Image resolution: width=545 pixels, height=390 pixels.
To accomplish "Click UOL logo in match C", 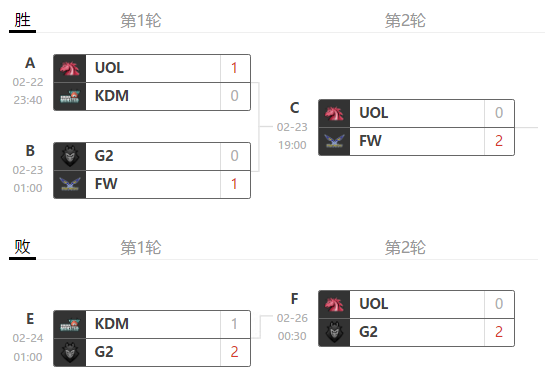I will (334, 114).
